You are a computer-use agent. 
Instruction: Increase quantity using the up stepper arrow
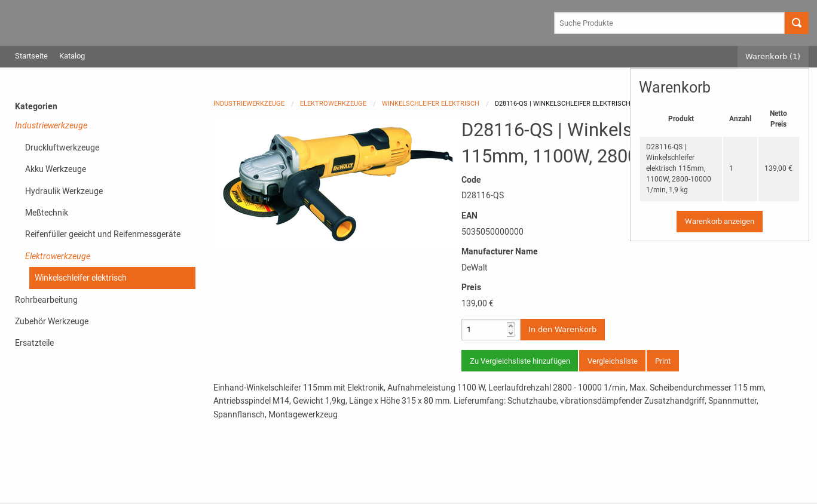(510, 325)
